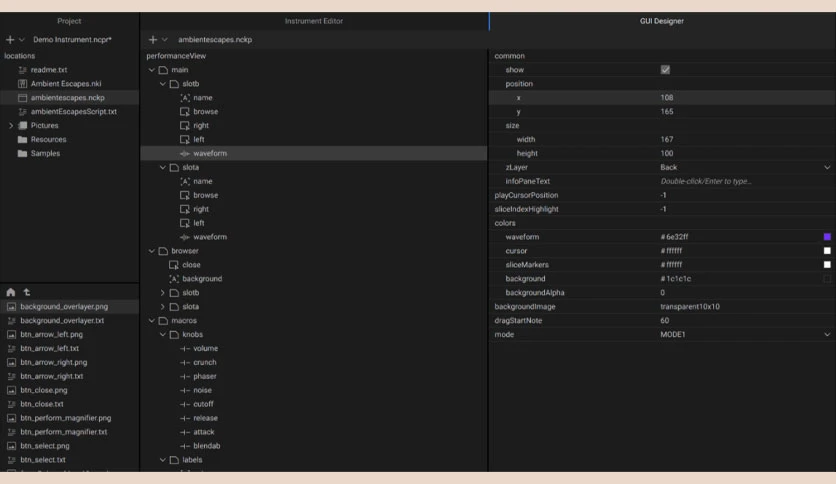Click the plus icon beside Demo Instrument.ncpr

[10, 39]
